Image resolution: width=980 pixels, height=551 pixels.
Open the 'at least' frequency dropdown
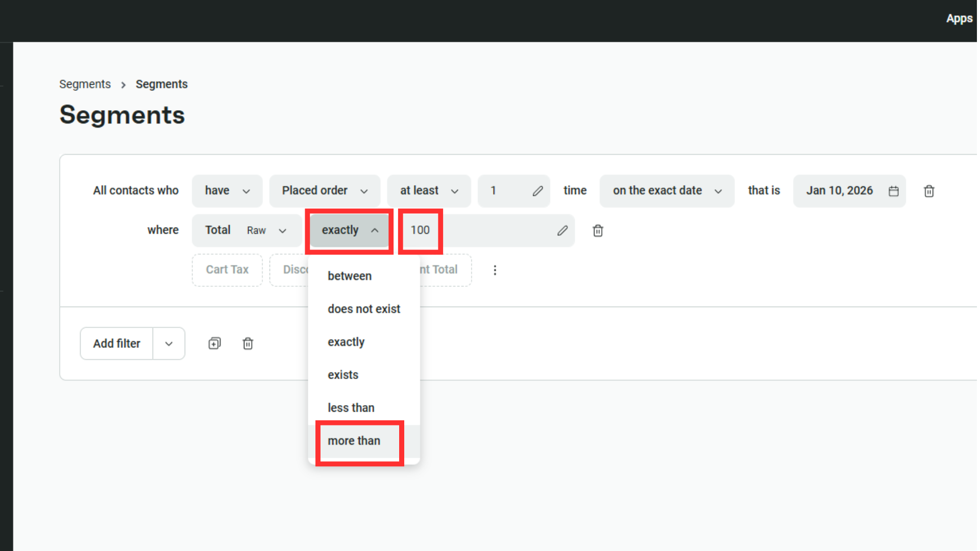pos(429,191)
